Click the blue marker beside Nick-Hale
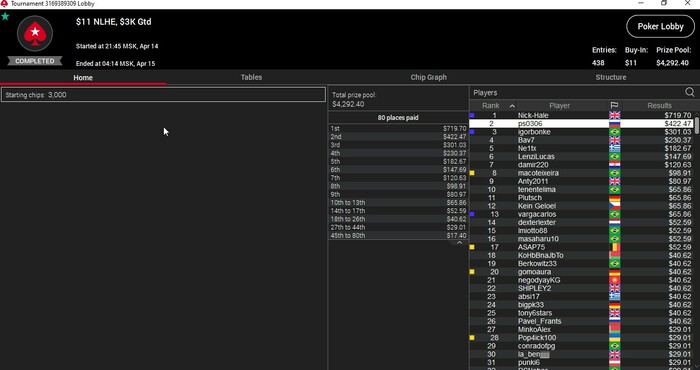Image resolution: width=700 pixels, height=370 pixels. pos(472,116)
